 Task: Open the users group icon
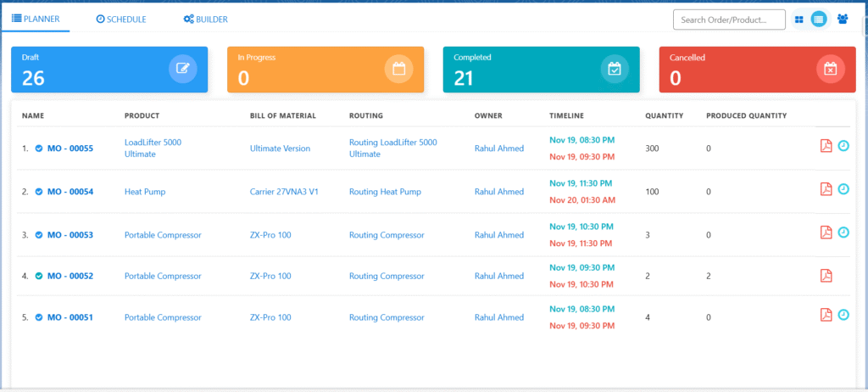pyautogui.click(x=843, y=19)
